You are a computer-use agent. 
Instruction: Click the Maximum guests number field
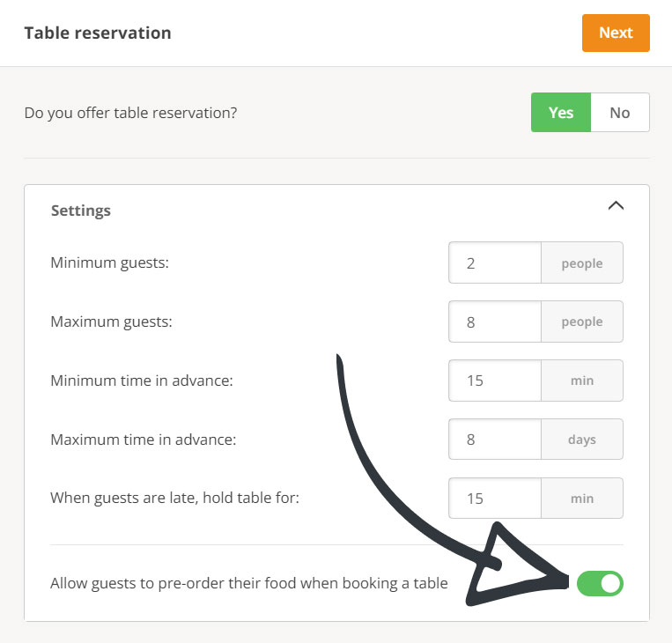[494, 321]
